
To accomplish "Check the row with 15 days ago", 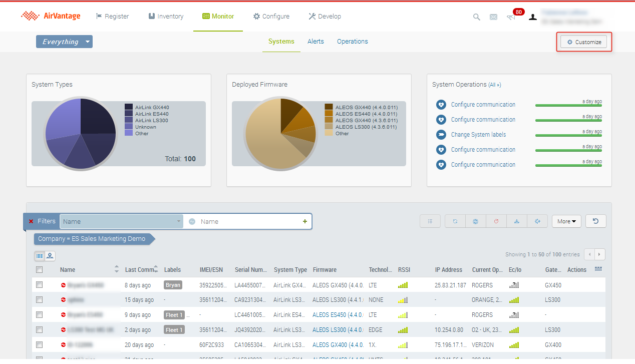I will coord(40,300).
